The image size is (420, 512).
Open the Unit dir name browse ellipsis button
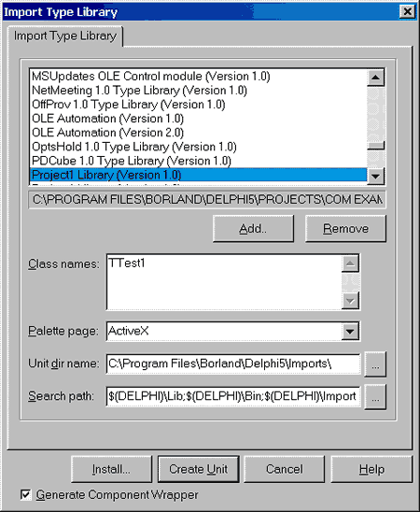375,364
